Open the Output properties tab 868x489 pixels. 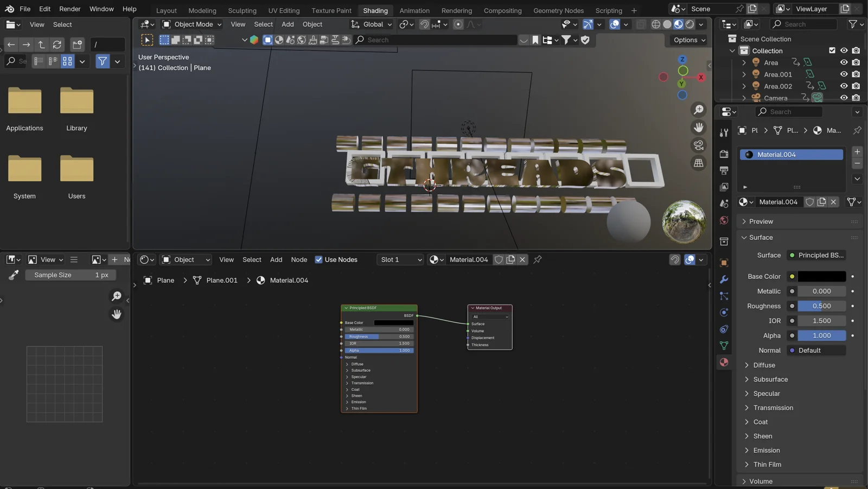pyautogui.click(x=724, y=170)
